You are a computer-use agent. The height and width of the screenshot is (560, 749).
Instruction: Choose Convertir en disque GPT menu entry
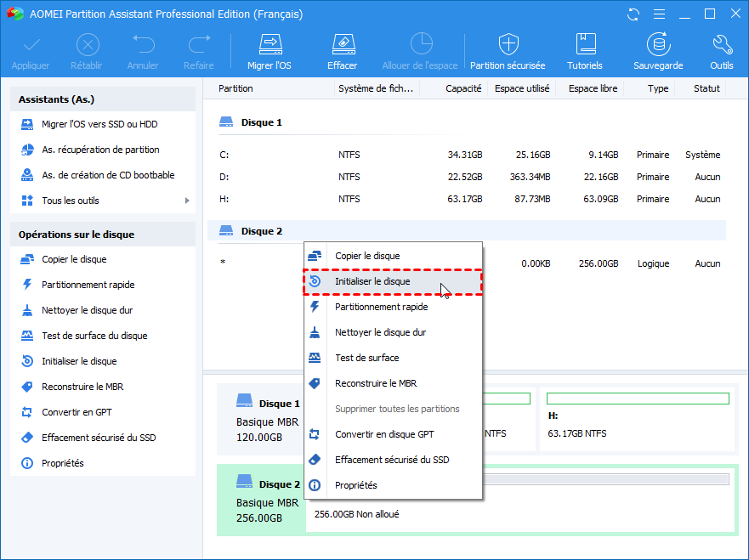384,434
